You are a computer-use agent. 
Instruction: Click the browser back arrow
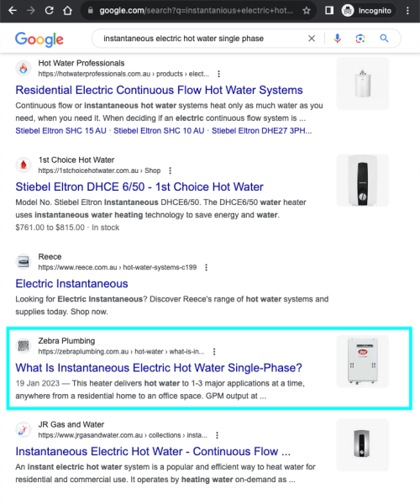(x=13, y=11)
